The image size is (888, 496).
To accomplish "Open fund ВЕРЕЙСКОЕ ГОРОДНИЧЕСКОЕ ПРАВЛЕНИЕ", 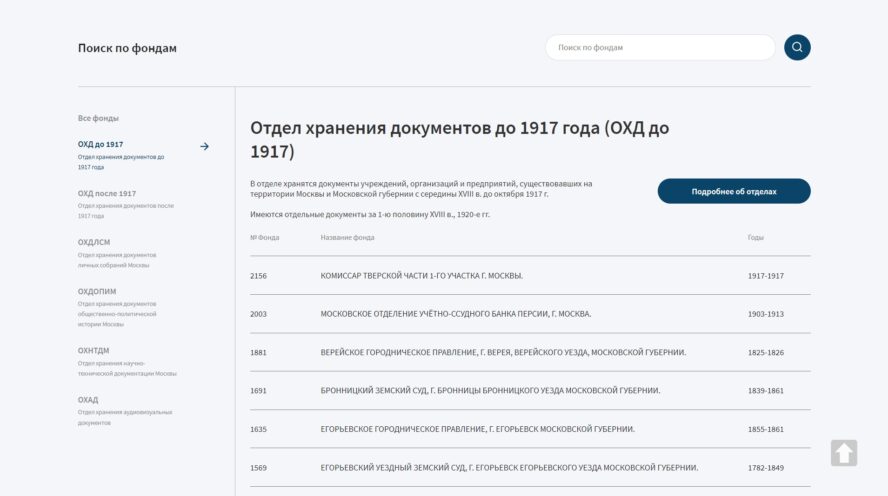I will pyautogui.click(x=503, y=352).
